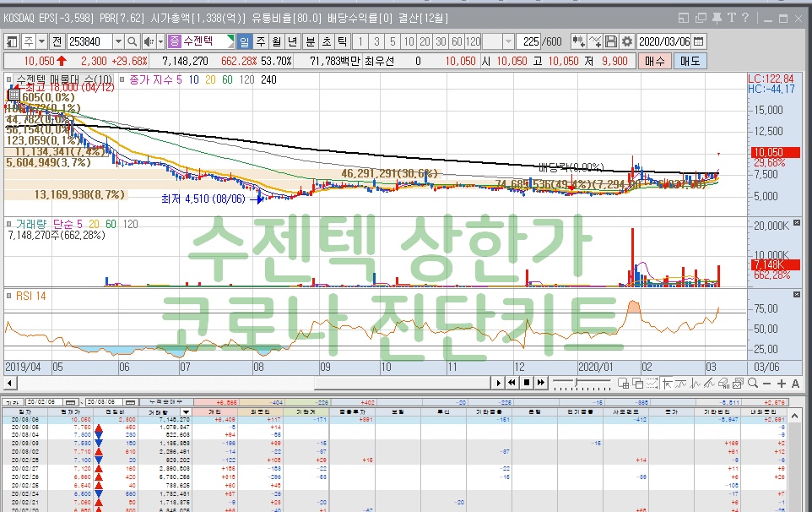
Task: Click the RSI 14 indicator label
Action: point(30,296)
